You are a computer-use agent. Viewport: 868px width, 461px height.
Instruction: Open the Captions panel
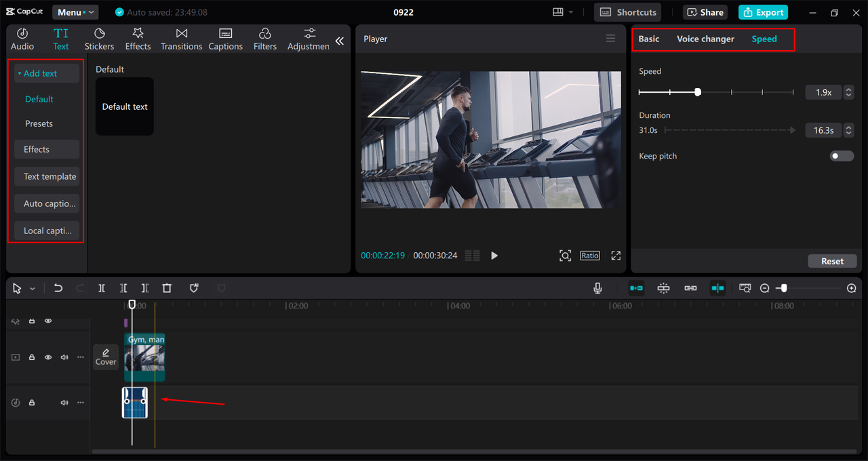point(226,39)
